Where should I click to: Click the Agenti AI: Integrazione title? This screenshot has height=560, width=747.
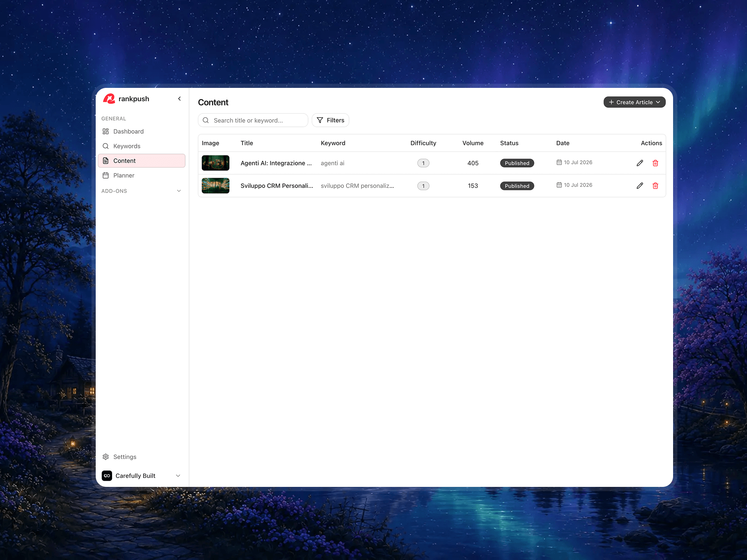[276, 163]
